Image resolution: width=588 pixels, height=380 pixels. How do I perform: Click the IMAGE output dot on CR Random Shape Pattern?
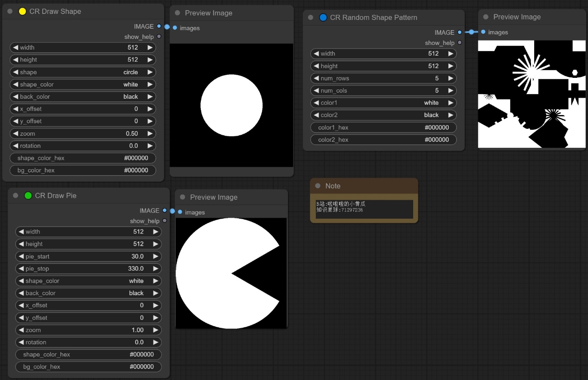[x=460, y=32]
